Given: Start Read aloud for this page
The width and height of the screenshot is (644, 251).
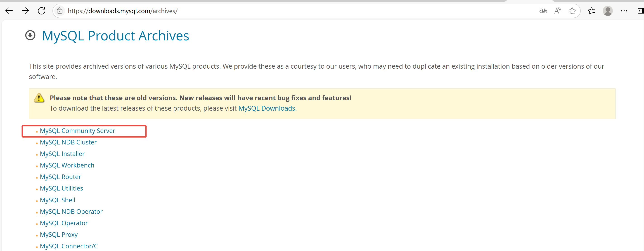Looking at the screenshot, I should pos(558,11).
